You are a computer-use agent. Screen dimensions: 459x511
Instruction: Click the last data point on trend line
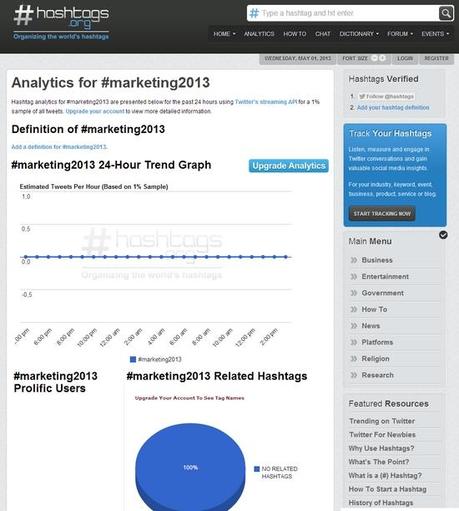[286, 257]
